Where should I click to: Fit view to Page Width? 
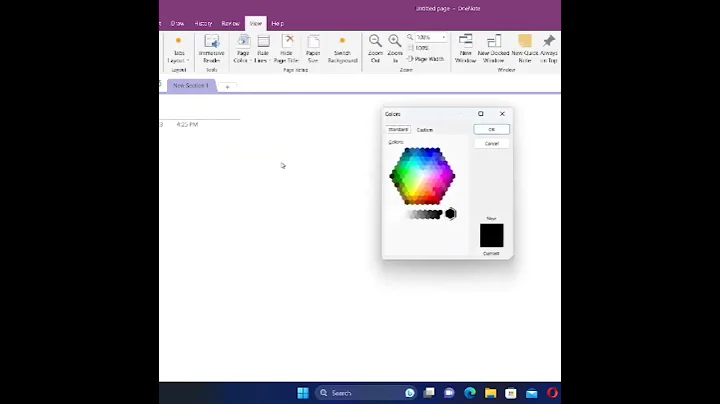point(426,59)
